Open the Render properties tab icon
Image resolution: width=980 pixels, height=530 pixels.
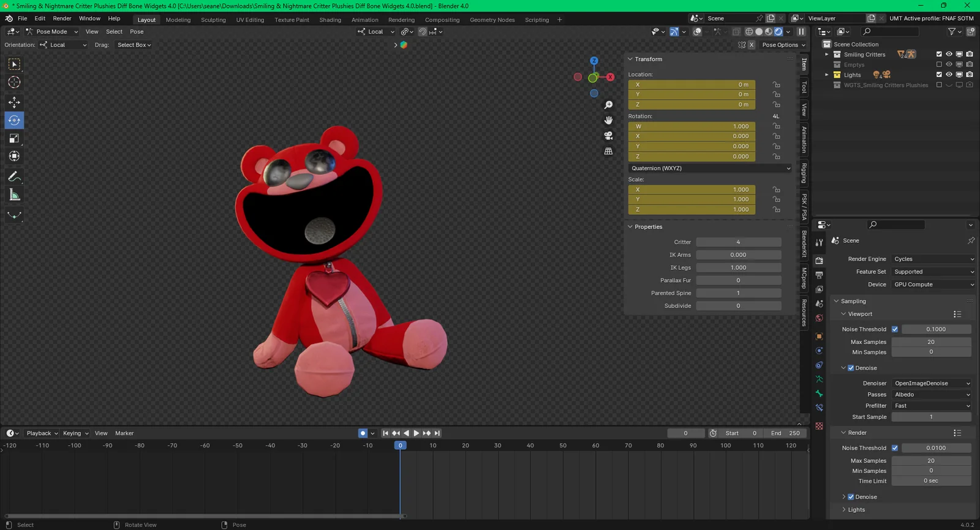[x=819, y=261]
